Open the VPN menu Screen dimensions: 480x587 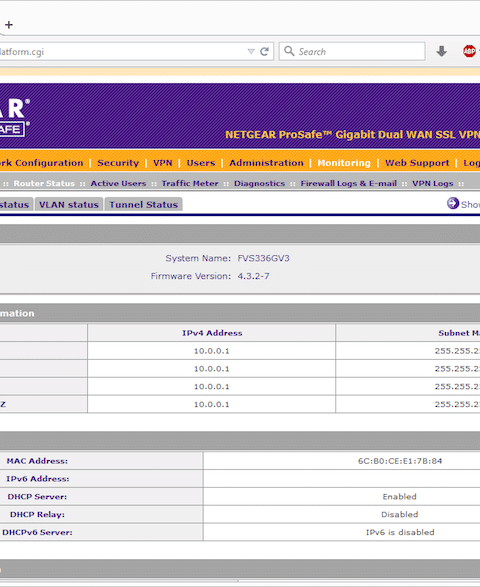[x=162, y=163]
